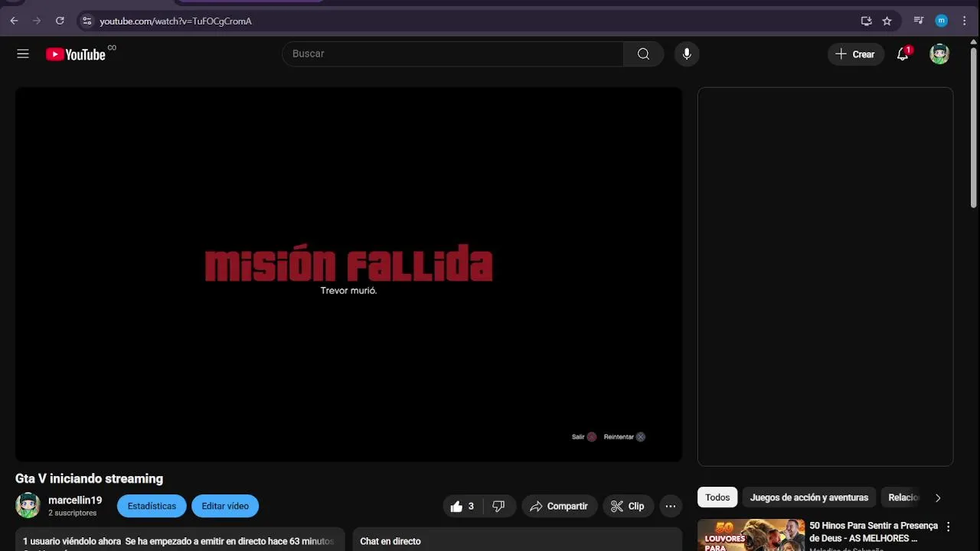
Task: Click the Crear button
Action: (856, 54)
